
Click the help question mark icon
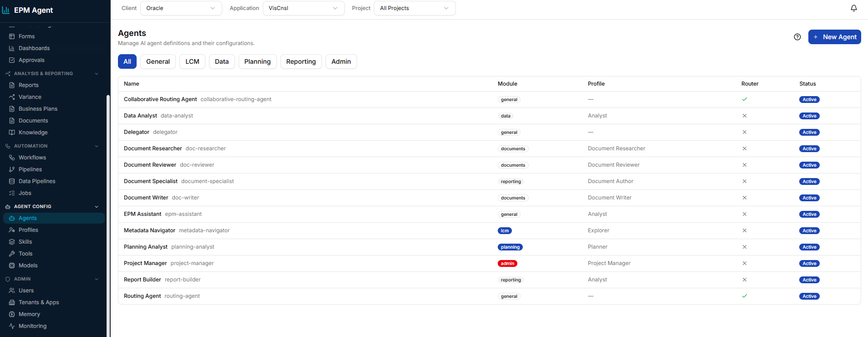point(797,37)
